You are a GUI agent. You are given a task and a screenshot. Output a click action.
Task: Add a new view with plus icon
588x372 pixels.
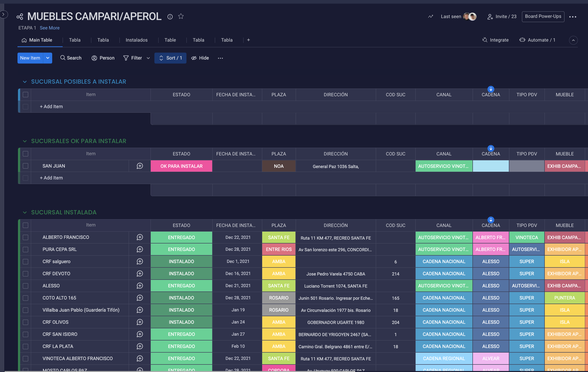[248, 40]
